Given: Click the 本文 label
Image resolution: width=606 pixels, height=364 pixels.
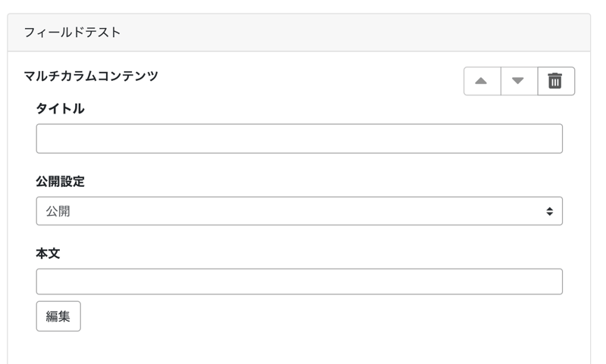Looking at the screenshot, I should 48,254.
